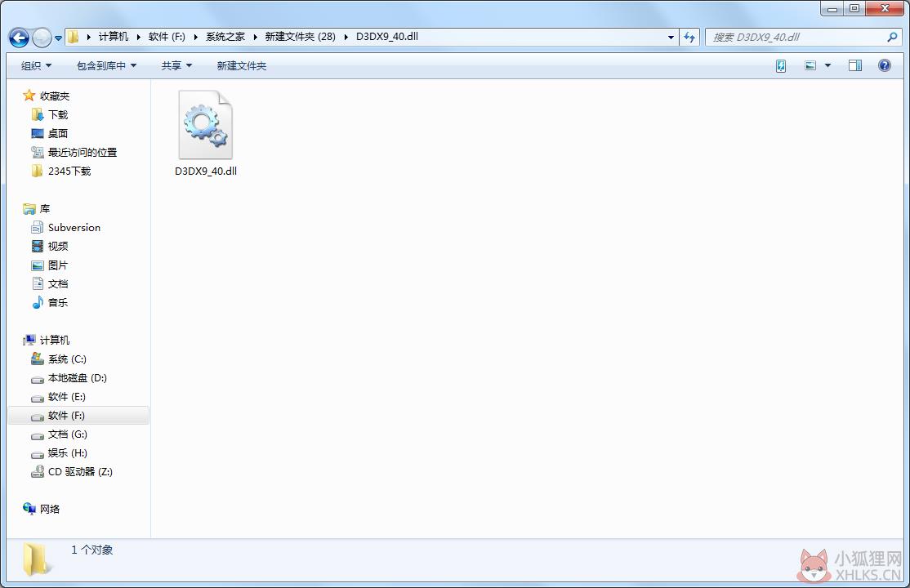This screenshot has width=910, height=588.
Task: Change the view with the views icon
Action: coord(811,65)
